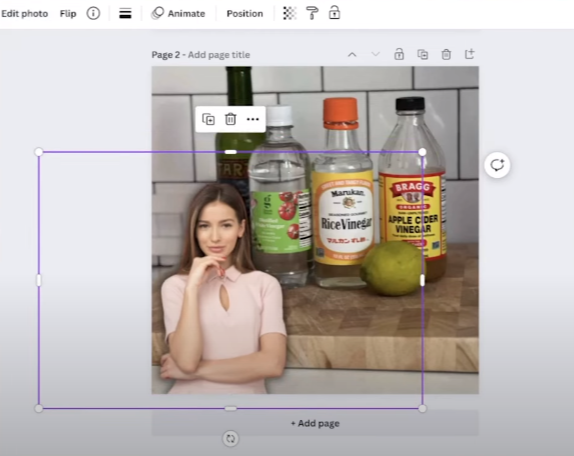Click the + Add page button
The width and height of the screenshot is (574, 456).
[315, 423]
